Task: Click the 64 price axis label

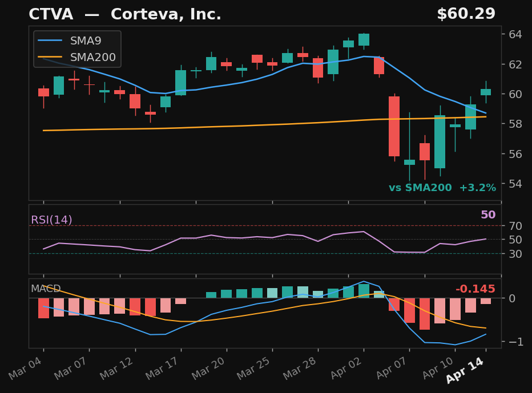Action: pyautogui.click(x=515, y=34)
